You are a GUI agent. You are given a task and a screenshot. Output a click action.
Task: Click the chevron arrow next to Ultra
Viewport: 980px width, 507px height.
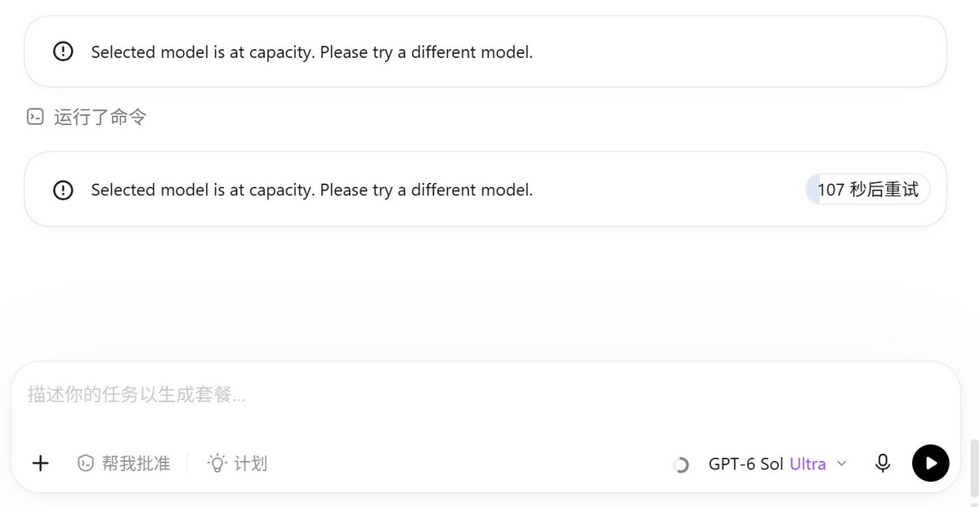click(x=841, y=464)
